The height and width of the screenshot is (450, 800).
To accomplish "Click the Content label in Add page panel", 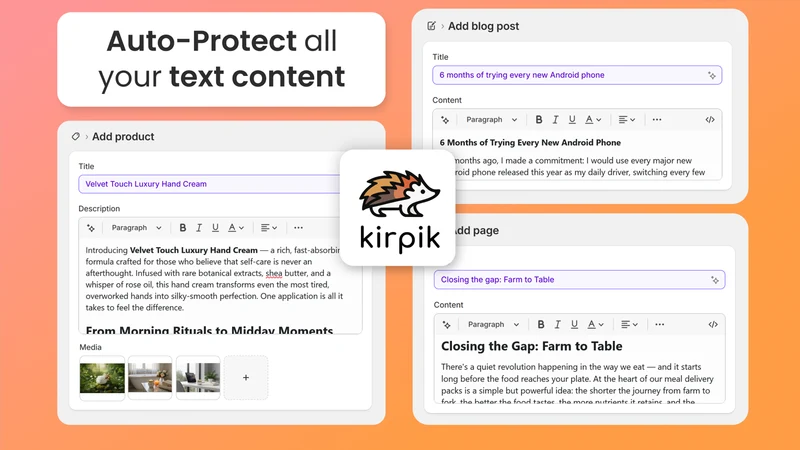I will click(x=448, y=305).
